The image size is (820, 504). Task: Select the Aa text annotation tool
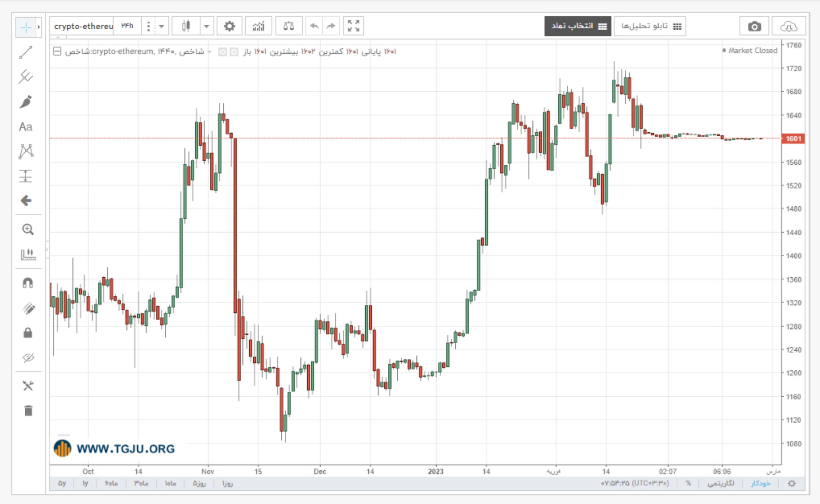tap(26, 127)
